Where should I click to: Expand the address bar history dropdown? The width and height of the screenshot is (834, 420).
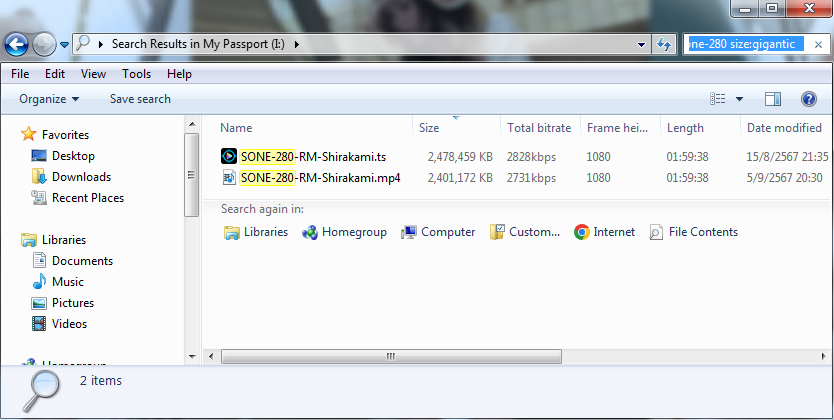pos(641,45)
